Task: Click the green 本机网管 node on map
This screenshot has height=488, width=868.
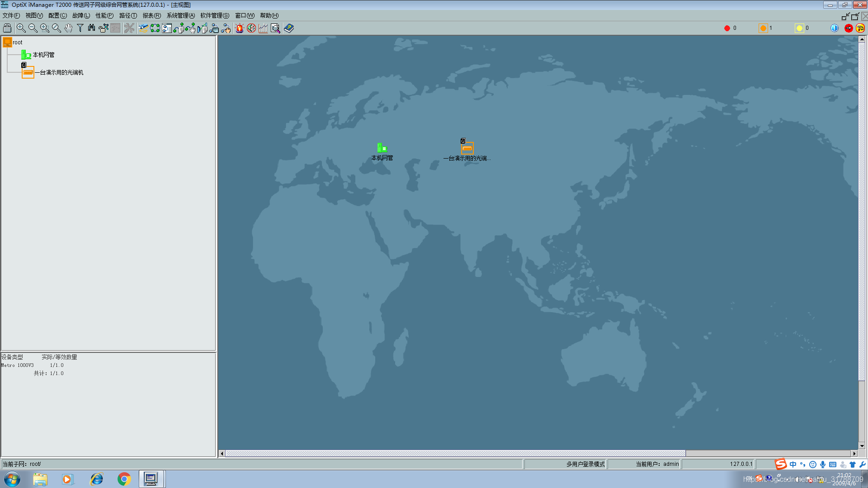Action: click(x=382, y=148)
